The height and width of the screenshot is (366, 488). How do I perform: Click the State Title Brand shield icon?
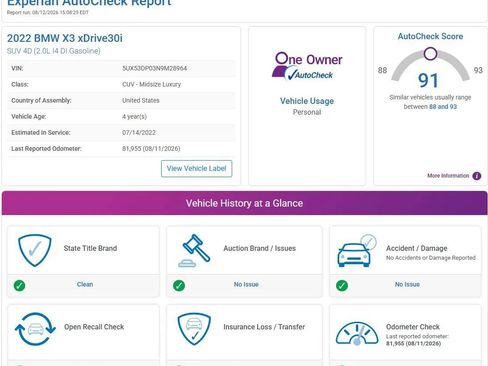pos(34,250)
